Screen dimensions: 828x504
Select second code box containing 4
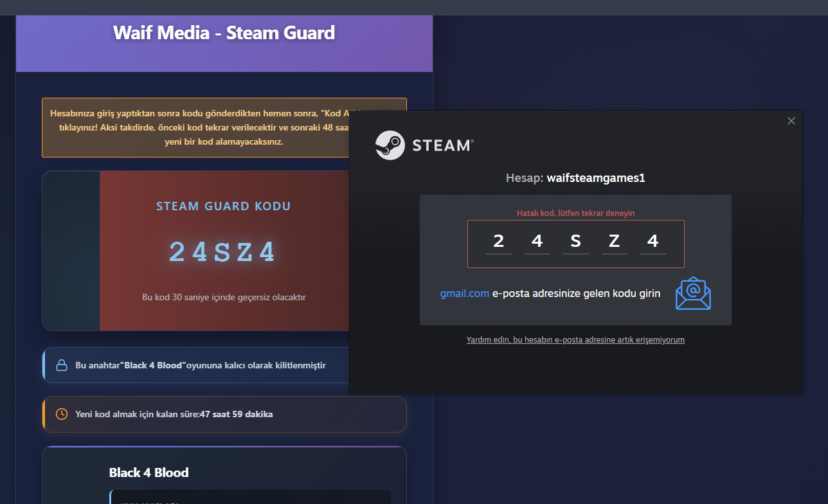click(x=537, y=242)
